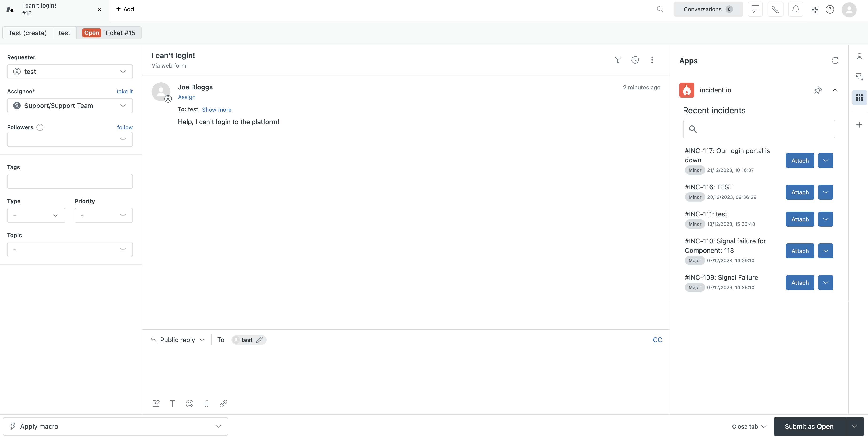This screenshot has height=437, width=868.
Task: Expand the Apply macro dropdown
Action: (x=115, y=426)
